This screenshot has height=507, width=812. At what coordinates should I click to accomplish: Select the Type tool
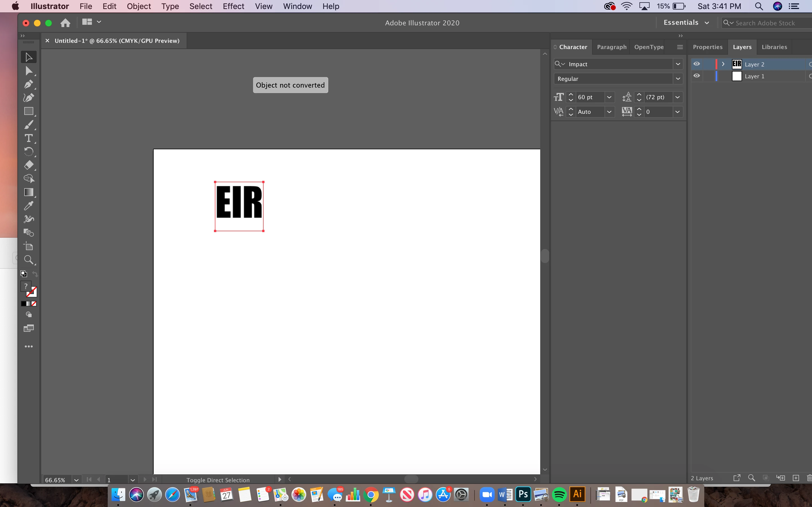(x=28, y=138)
